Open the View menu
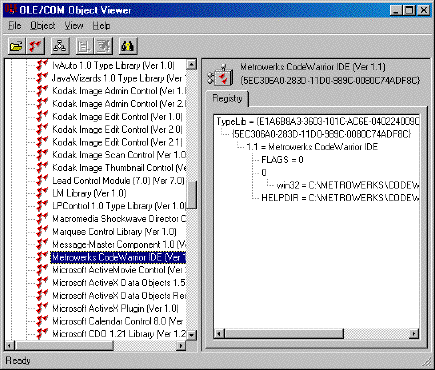 click(74, 26)
